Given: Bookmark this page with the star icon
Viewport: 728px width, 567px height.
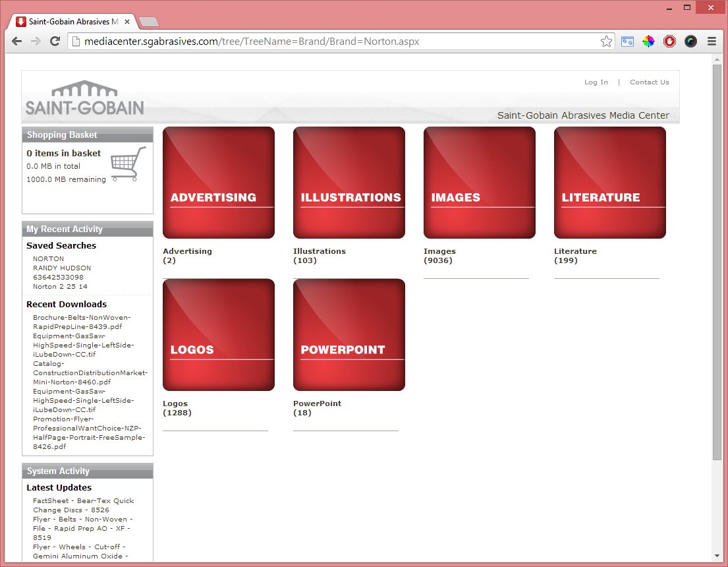Looking at the screenshot, I should click(x=606, y=42).
